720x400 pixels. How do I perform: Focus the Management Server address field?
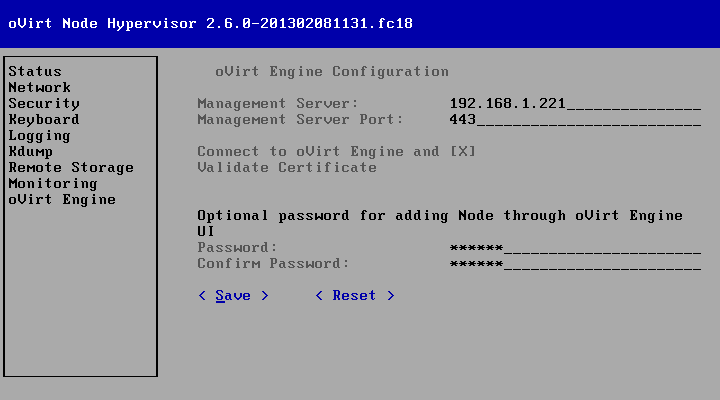[575, 103]
